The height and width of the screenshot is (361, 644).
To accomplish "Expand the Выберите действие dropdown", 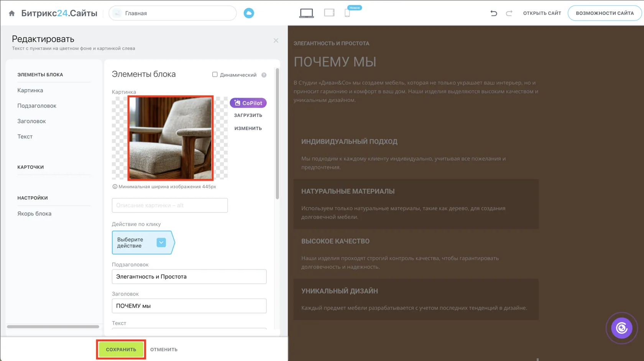I will click(161, 242).
